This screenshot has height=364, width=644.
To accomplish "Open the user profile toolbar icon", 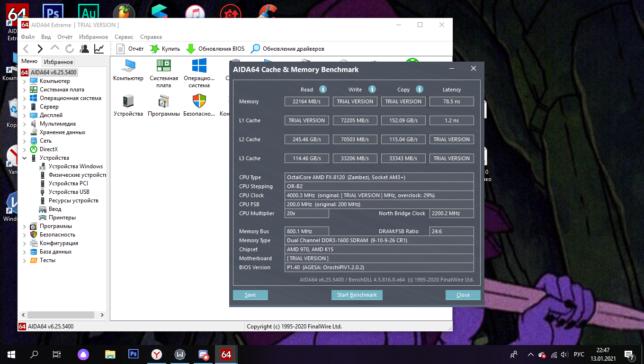I will coord(84,48).
